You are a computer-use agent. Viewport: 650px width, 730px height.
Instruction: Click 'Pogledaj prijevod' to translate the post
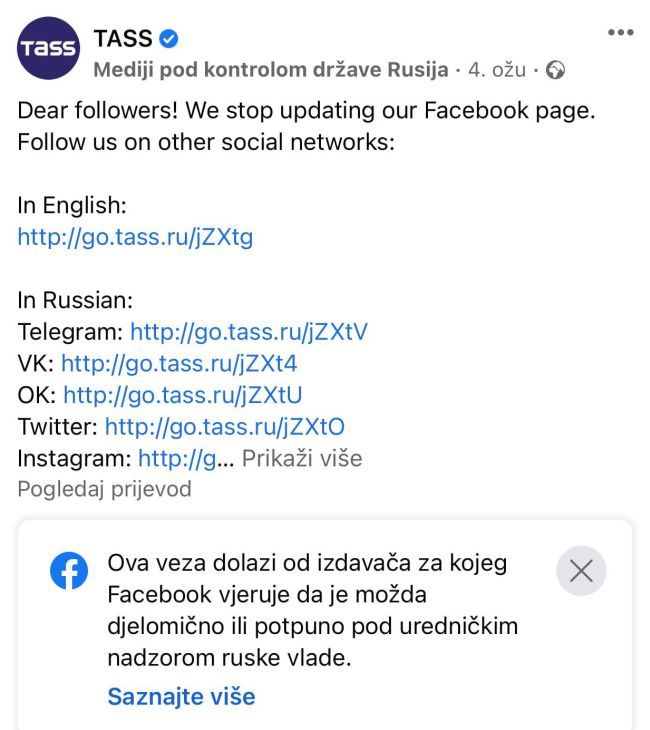coord(104,489)
